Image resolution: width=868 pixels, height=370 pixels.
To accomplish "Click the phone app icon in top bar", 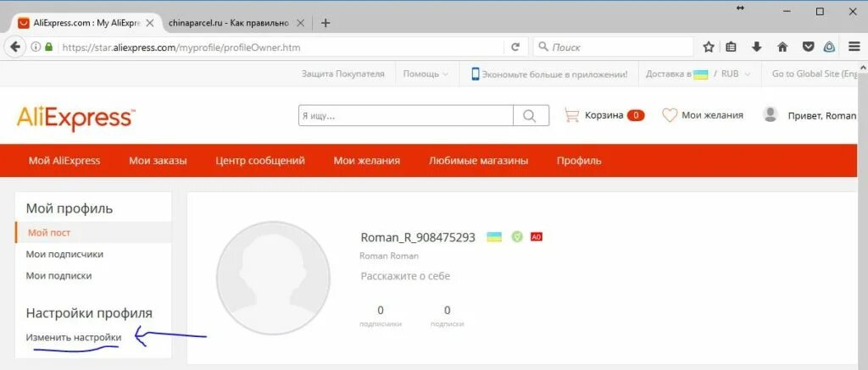I will [475, 75].
